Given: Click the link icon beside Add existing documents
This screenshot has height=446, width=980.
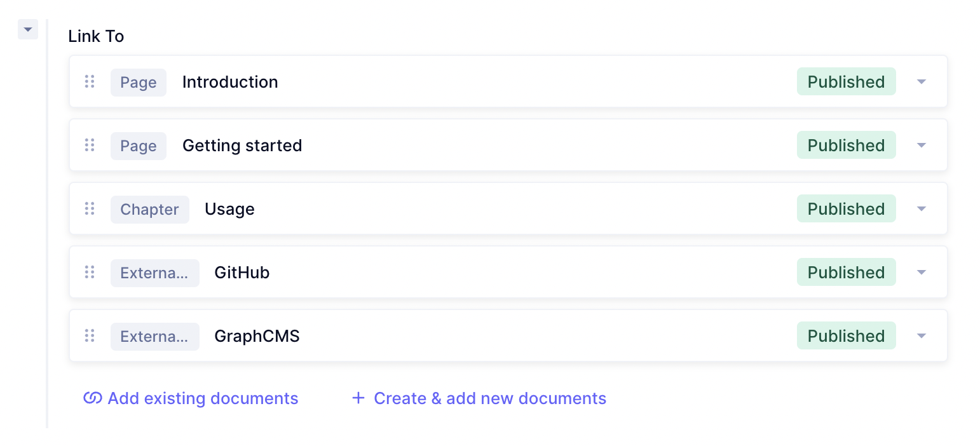Looking at the screenshot, I should 93,398.
